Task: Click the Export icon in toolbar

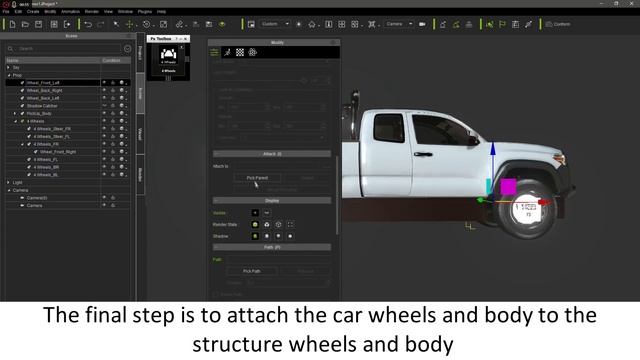Action: click(67, 24)
